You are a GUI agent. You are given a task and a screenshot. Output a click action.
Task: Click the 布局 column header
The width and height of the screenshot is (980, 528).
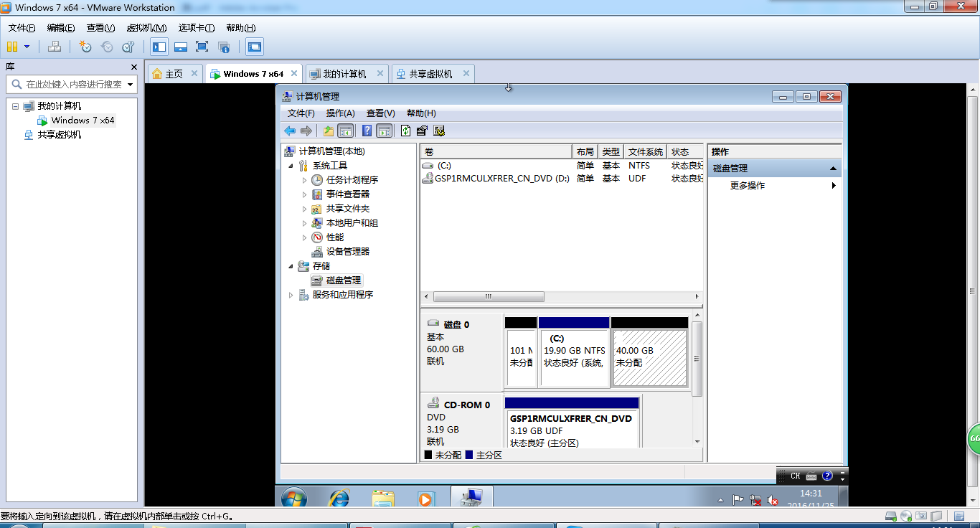pos(585,152)
